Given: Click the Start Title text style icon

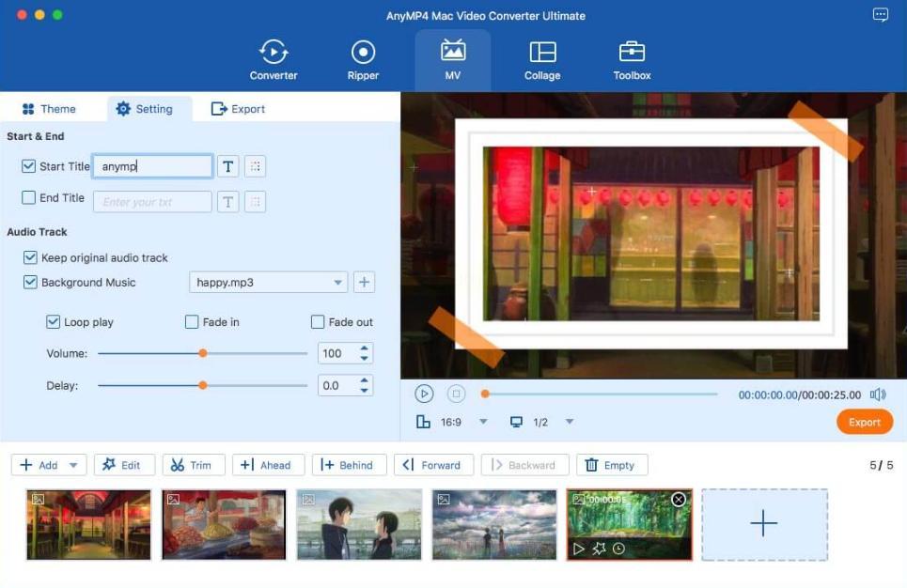Looking at the screenshot, I should 227,166.
